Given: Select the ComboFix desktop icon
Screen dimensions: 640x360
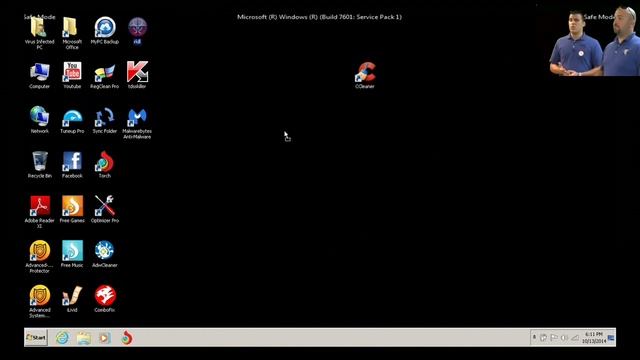Looking at the screenshot, I should tap(105, 299).
